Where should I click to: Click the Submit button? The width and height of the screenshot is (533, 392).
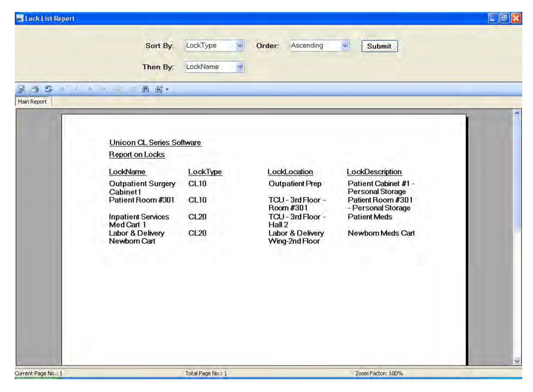point(379,46)
